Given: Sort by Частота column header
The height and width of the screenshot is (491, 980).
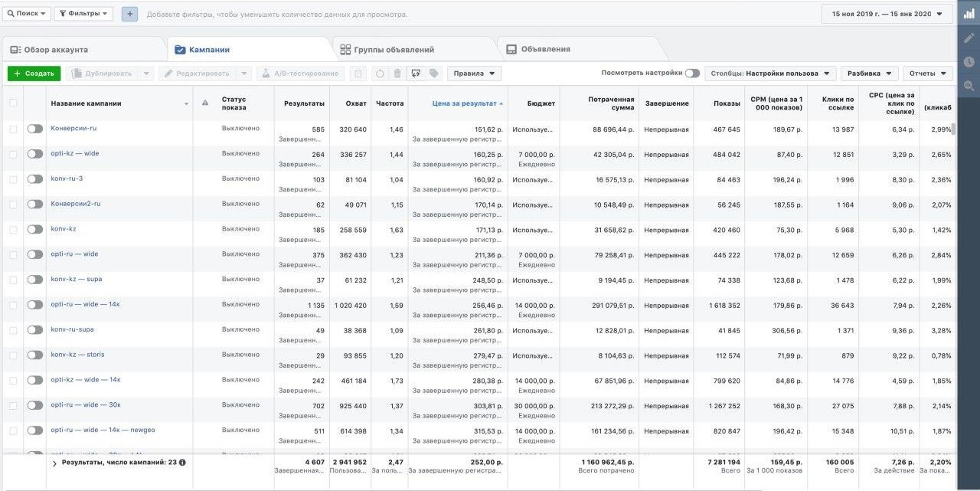Looking at the screenshot, I should (x=390, y=103).
